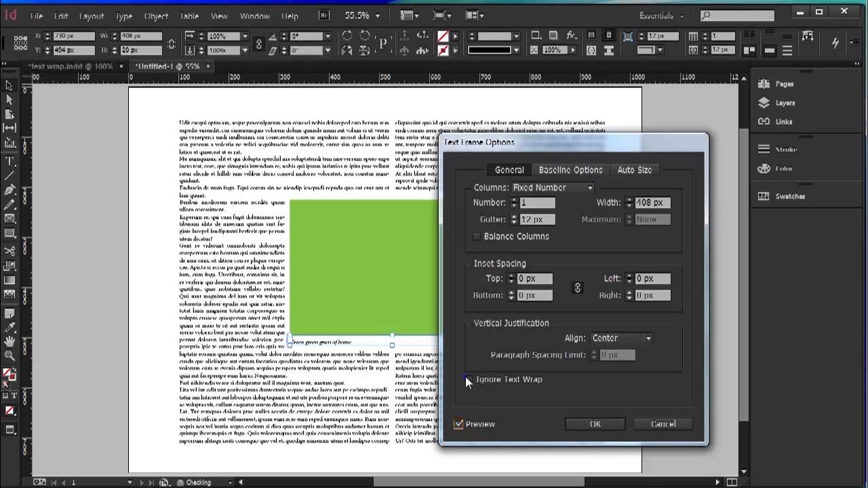Click the Gutter value field
This screenshot has height=488, width=868.
pos(537,220)
